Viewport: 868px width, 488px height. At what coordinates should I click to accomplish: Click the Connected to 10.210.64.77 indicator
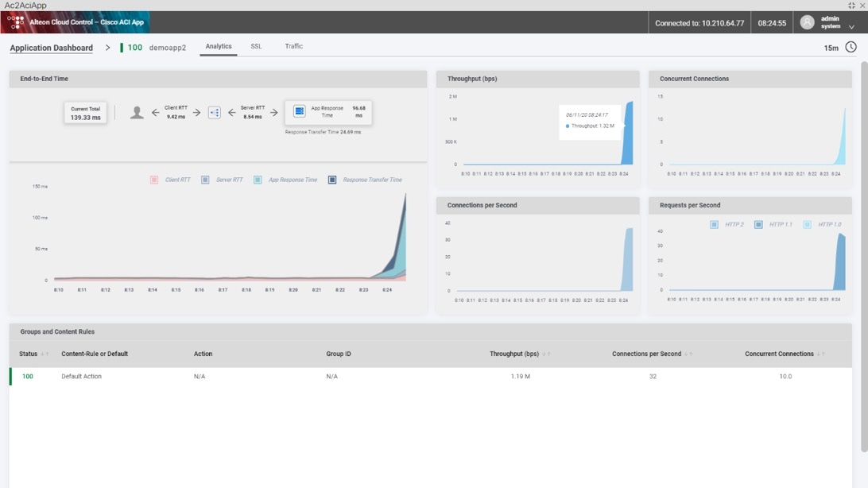tap(699, 23)
